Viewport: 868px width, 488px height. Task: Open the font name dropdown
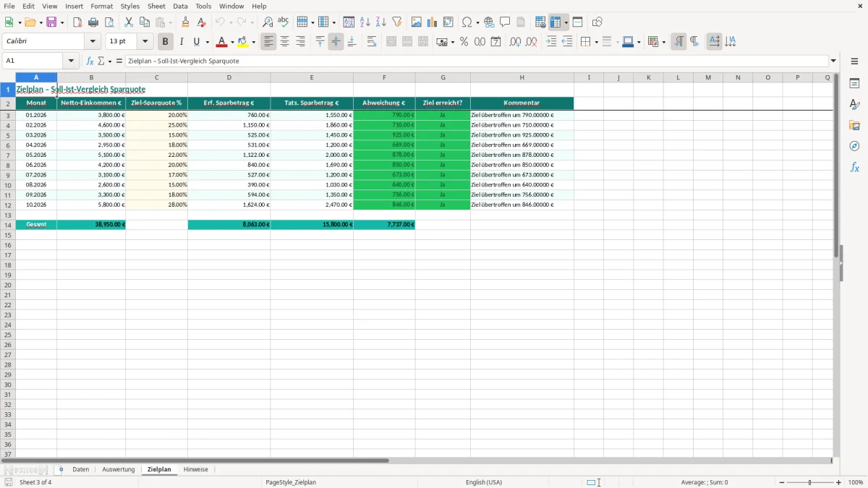[93, 42]
